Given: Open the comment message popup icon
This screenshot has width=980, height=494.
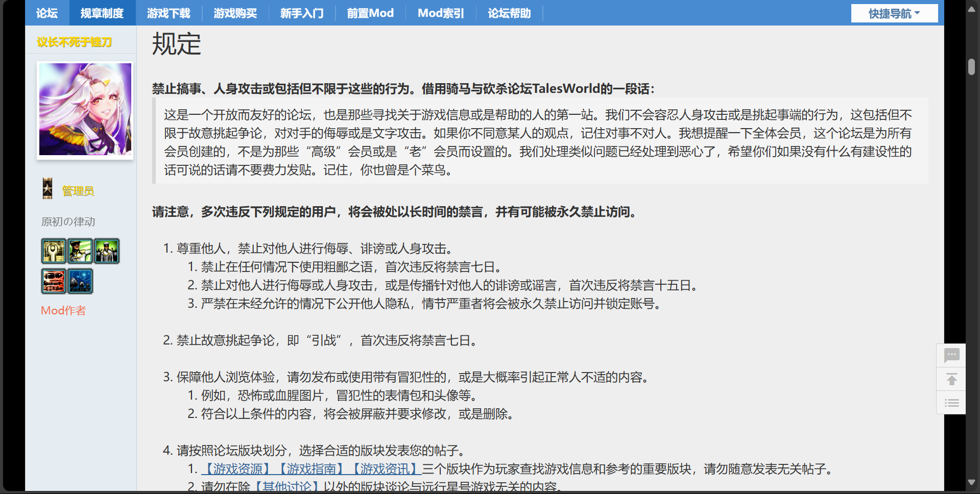Looking at the screenshot, I should coord(951,356).
